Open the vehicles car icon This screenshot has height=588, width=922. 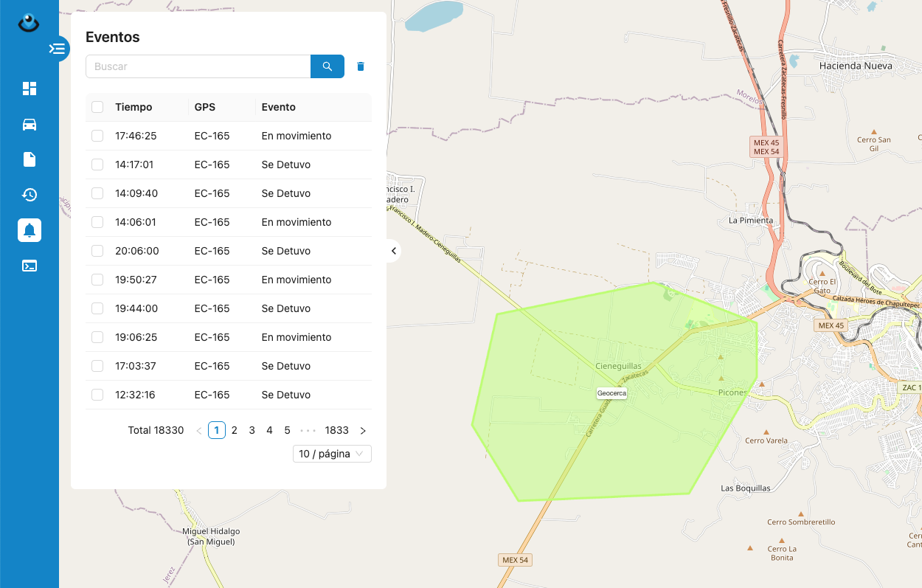tap(30, 124)
